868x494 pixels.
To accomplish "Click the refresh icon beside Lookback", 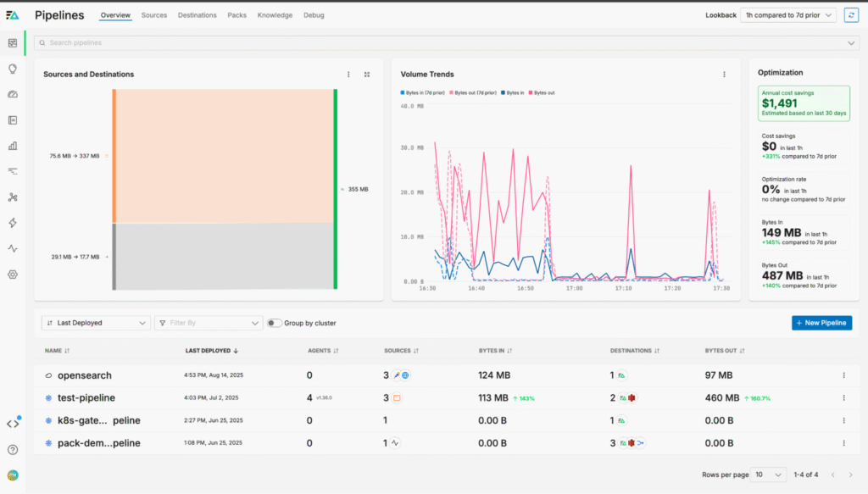I will 851,15.
